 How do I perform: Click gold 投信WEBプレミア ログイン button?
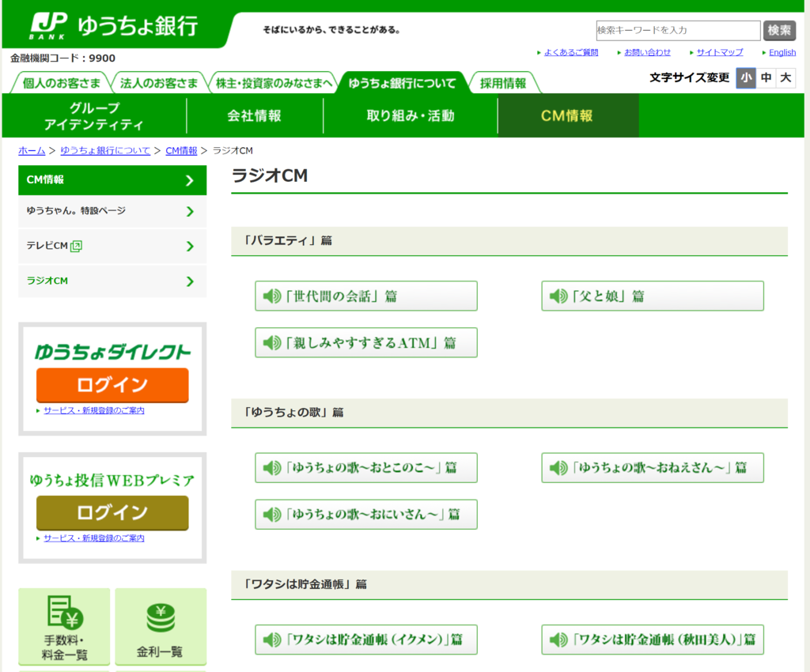[x=112, y=512]
